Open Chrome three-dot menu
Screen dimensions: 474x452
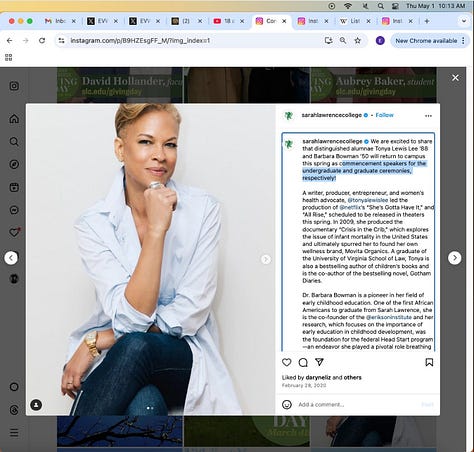[x=463, y=41]
